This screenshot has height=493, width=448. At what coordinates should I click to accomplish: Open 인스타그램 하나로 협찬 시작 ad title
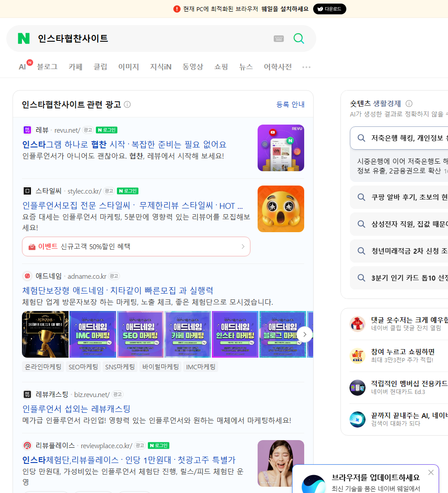(x=124, y=144)
